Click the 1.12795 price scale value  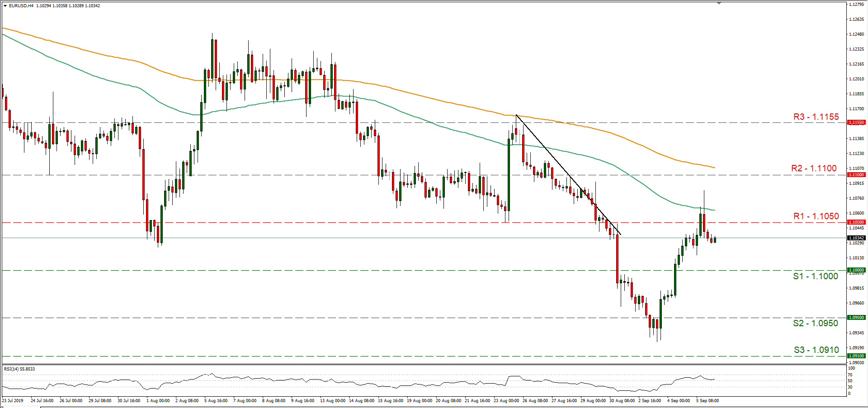point(857,5)
